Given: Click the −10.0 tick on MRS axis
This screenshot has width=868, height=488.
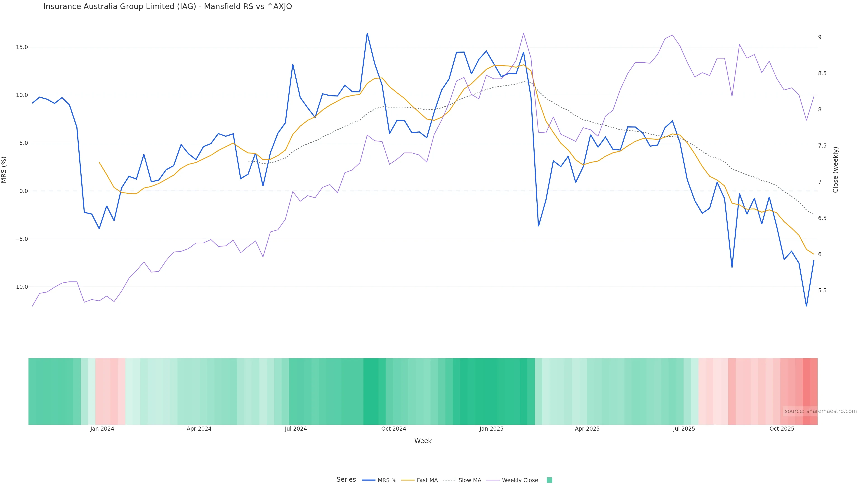Looking at the screenshot, I should [x=20, y=287].
